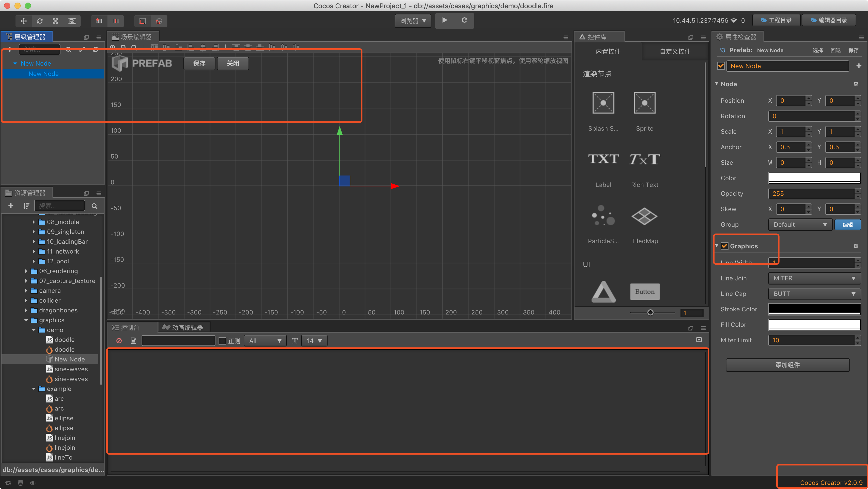Image resolution: width=868 pixels, height=489 pixels.
Task: Select the scale transform tool
Action: pyautogui.click(x=56, y=21)
